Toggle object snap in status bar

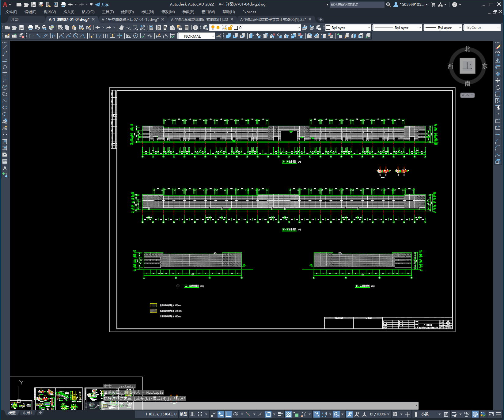(x=268, y=414)
